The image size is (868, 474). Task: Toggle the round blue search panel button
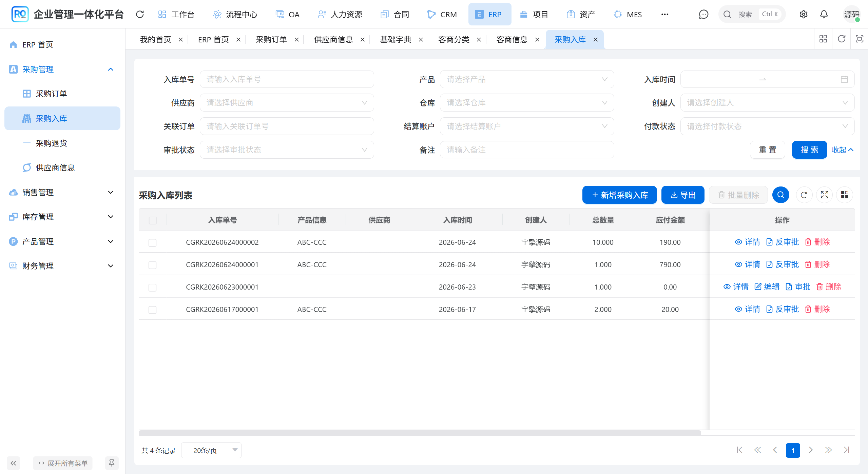click(x=780, y=195)
